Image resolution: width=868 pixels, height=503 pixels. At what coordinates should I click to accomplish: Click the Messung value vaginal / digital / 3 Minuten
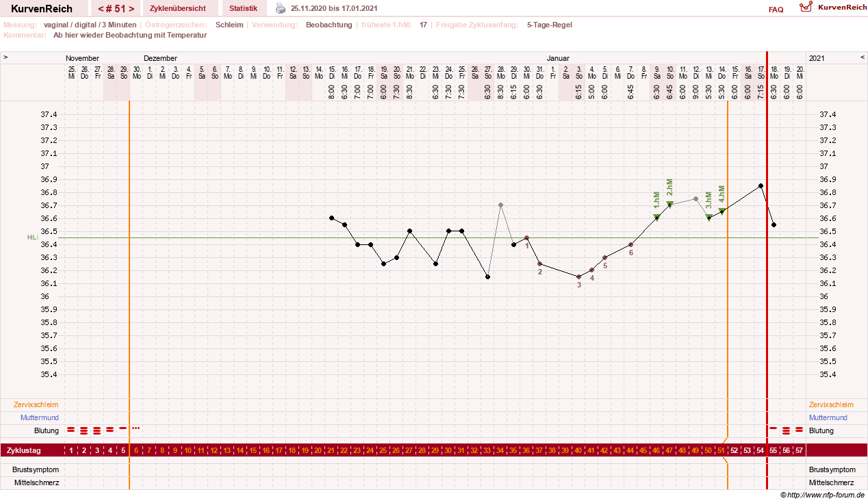90,25
